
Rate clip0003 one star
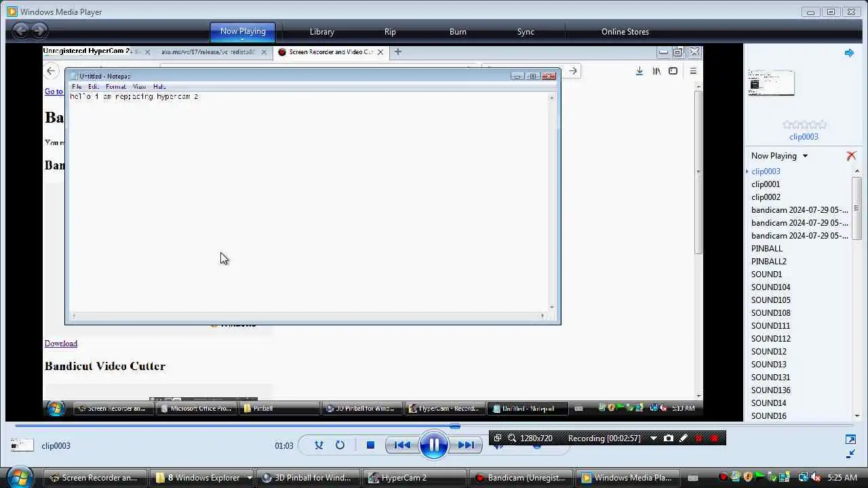787,125
